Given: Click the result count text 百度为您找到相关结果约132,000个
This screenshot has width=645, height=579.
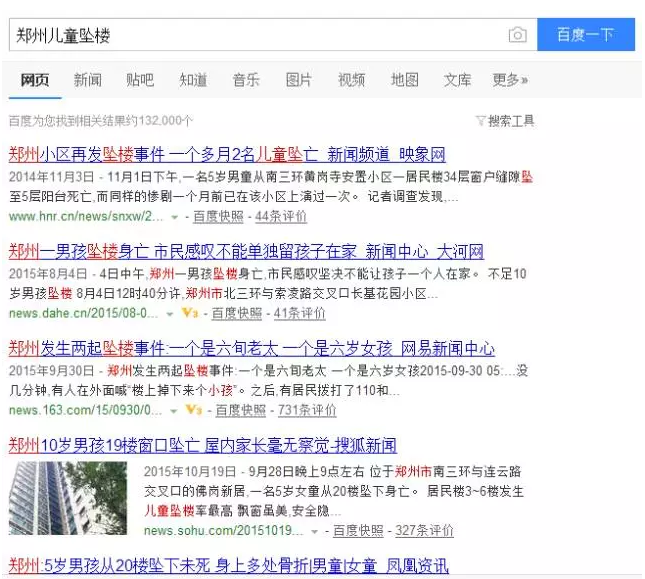Looking at the screenshot, I should click(x=101, y=121).
